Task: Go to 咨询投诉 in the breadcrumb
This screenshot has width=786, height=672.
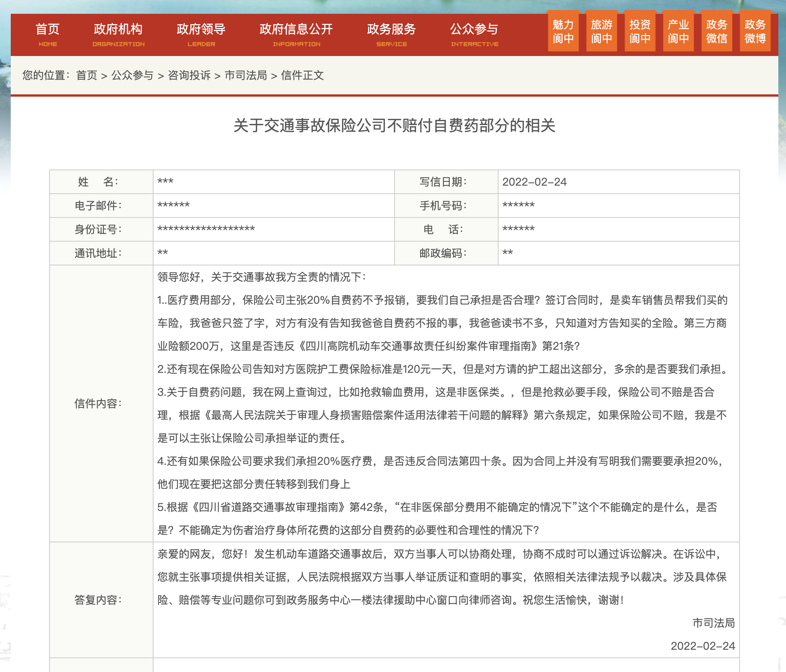Action: point(189,75)
